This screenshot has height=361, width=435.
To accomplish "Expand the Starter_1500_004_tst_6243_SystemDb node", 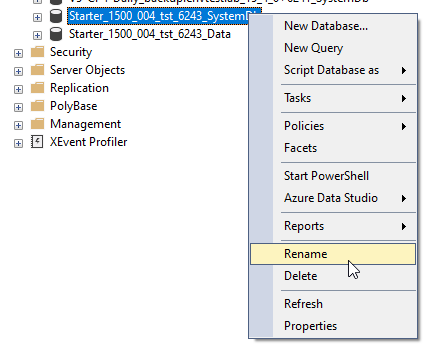I will pyautogui.click(x=37, y=17).
